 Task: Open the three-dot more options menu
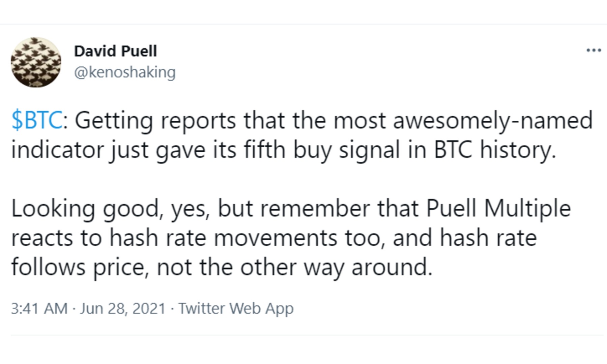[594, 51]
